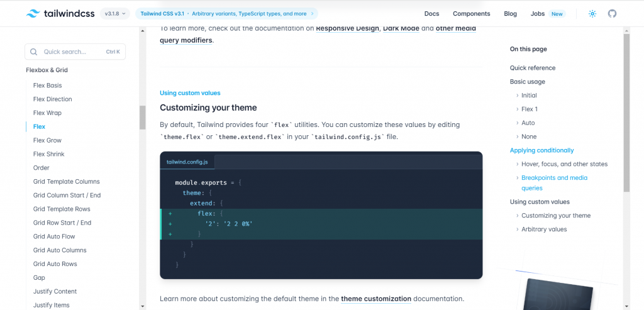
Task: Go to the Blog page
Action: [510, 13]
